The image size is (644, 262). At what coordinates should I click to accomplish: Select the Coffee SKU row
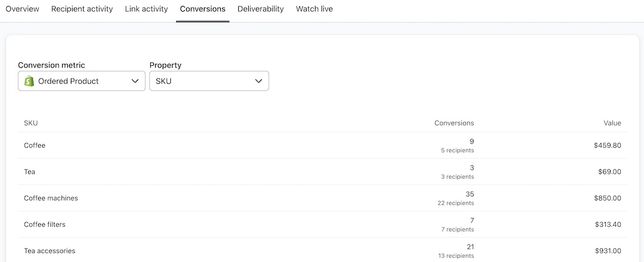(35, 145)
